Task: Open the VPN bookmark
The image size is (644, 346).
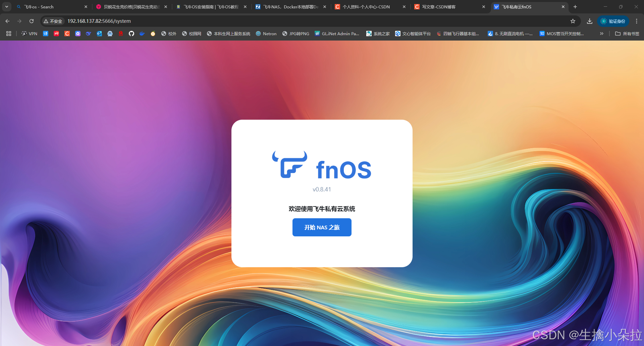Action: (x=30, y=34)
